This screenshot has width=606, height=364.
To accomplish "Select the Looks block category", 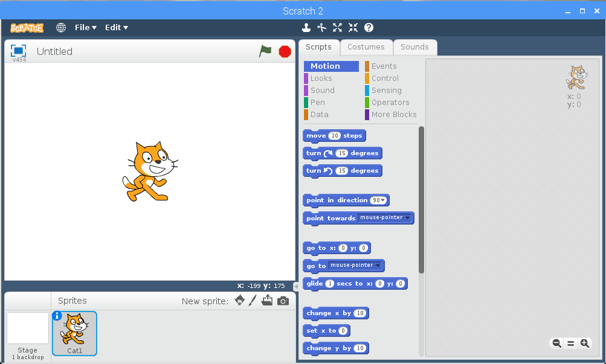I will [321, 78].
